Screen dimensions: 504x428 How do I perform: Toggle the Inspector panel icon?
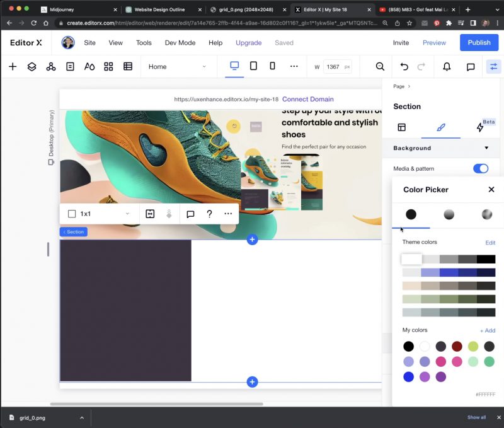click(x=493, y=66)
